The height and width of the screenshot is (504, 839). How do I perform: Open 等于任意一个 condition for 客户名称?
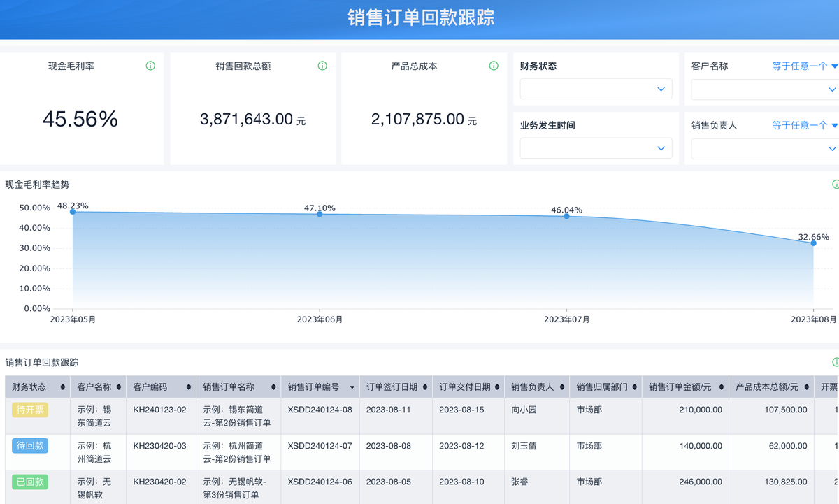[x=804, y=66]
